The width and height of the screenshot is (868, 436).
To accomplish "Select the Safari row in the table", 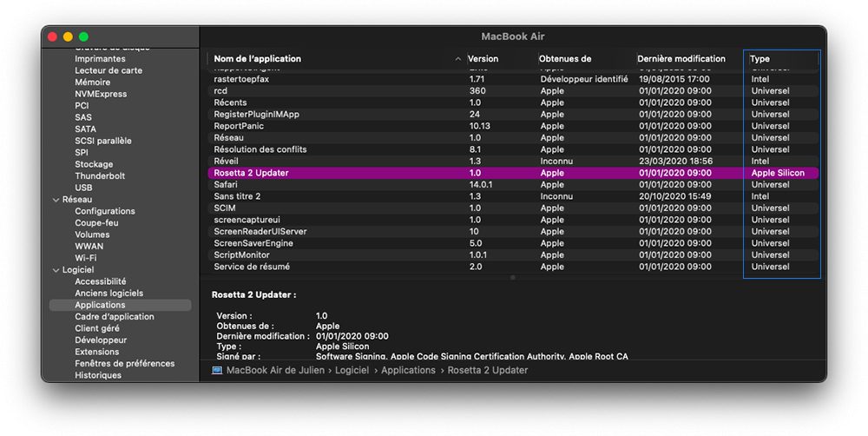I will 513,184.
